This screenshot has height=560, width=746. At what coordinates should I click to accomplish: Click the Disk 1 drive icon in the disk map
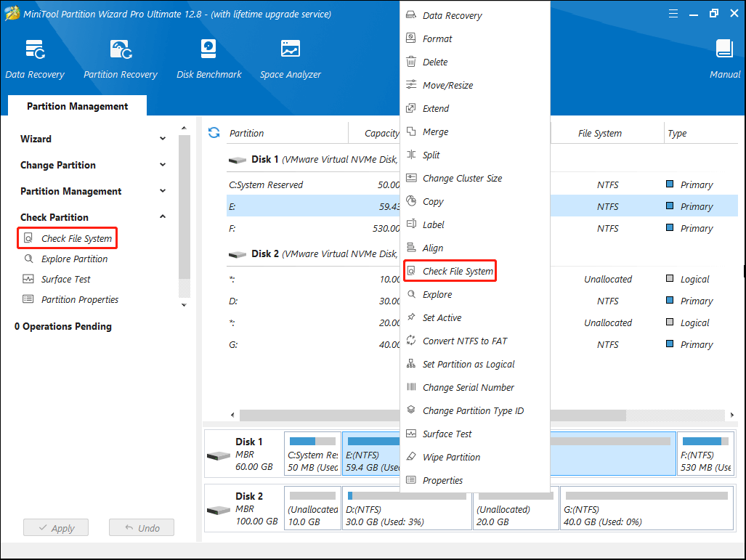point(219,456)
